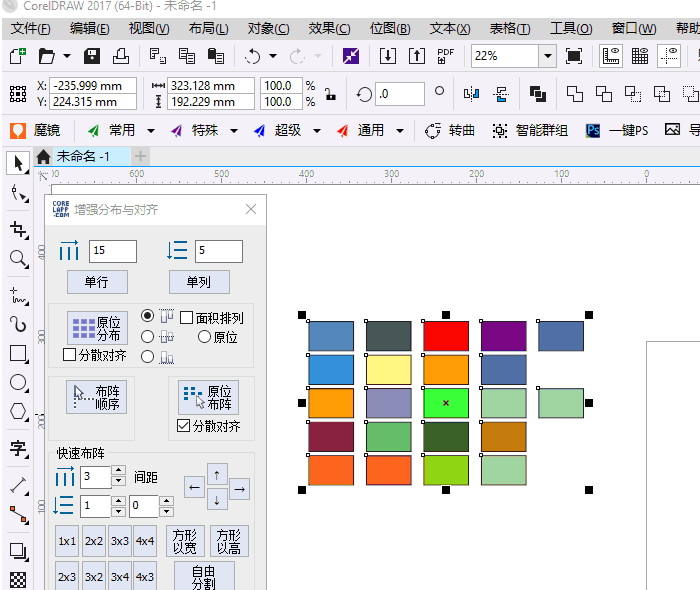Enable 面积排列 checkbox
This screenshot has width=700, height=590.
point(187,318)
